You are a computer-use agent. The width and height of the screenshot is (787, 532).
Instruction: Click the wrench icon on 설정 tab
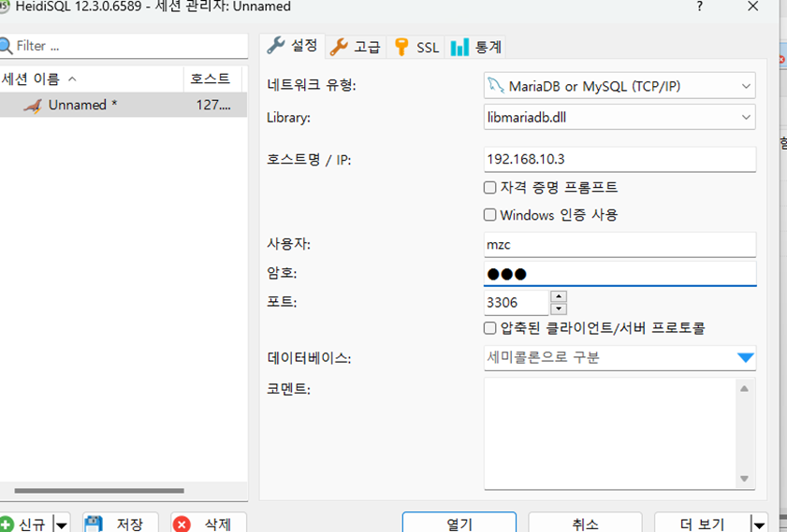coord(276,46)
